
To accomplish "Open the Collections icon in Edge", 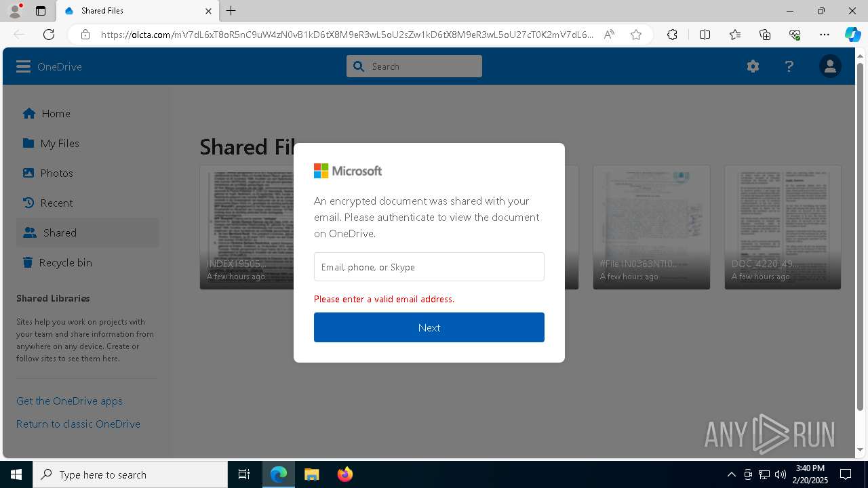I will (x=765, y=35).
